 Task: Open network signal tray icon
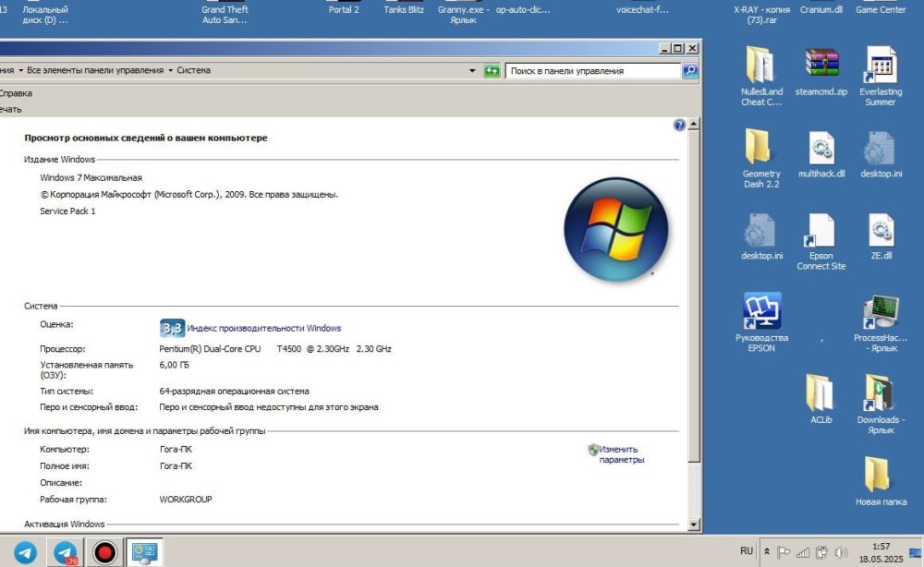pyautogui.click(x=803, y=552)
